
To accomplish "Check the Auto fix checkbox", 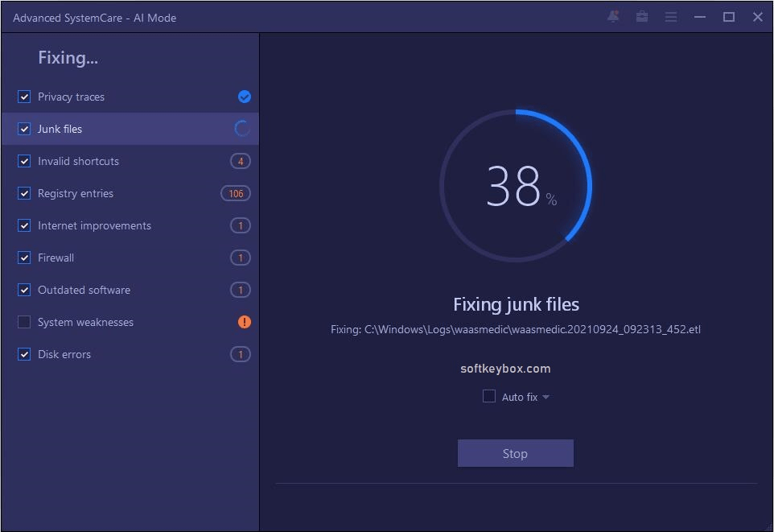I will (x=488, y=396).
